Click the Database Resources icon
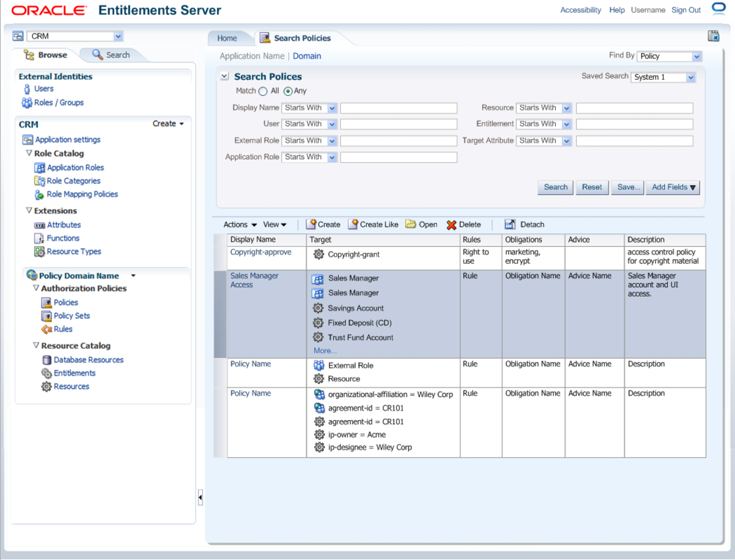 click(x=46, y=360)
